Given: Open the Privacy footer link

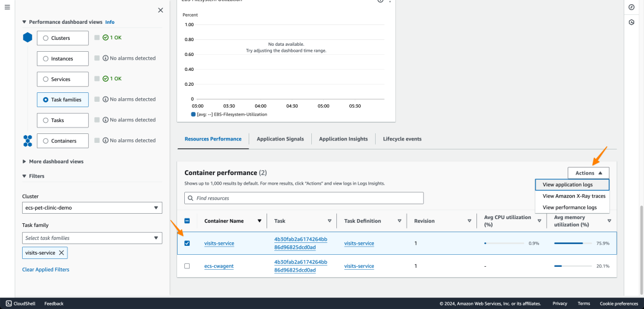Looking at the screenshot, I should pyautogui.click(x=560, y=304).
